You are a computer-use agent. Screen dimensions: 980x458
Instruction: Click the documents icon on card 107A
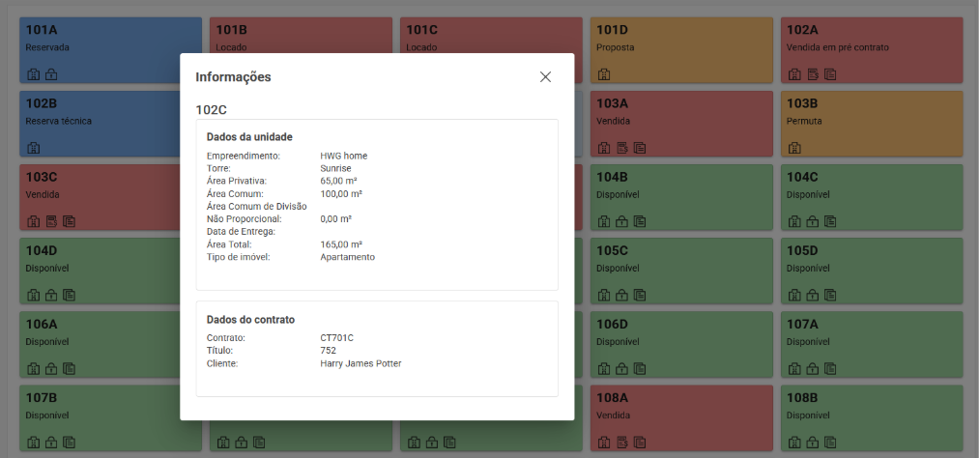pyautogui.click(x=830, y=369)
